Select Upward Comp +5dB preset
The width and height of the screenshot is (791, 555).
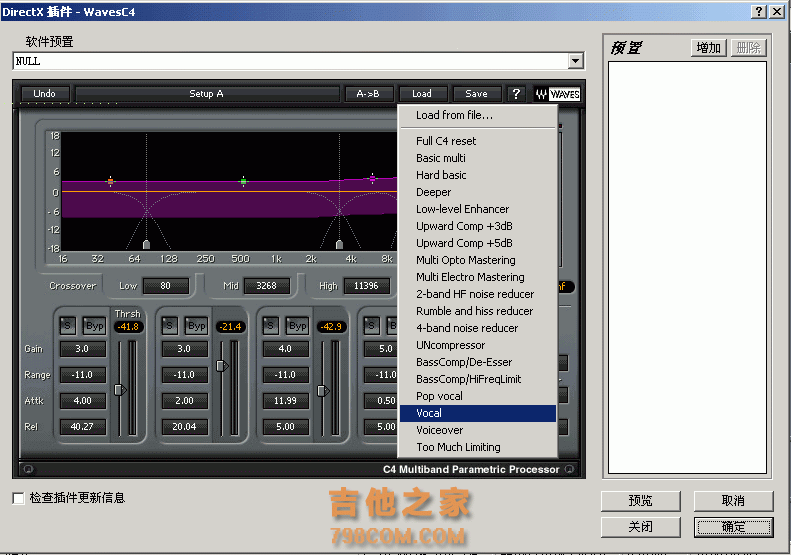[x=478, y=243]
